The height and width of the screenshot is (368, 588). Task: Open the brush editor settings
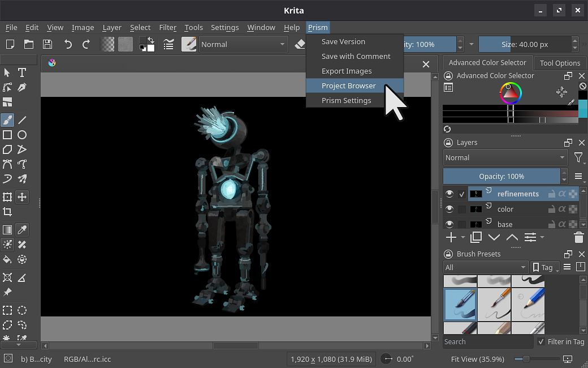pos(168,44)
